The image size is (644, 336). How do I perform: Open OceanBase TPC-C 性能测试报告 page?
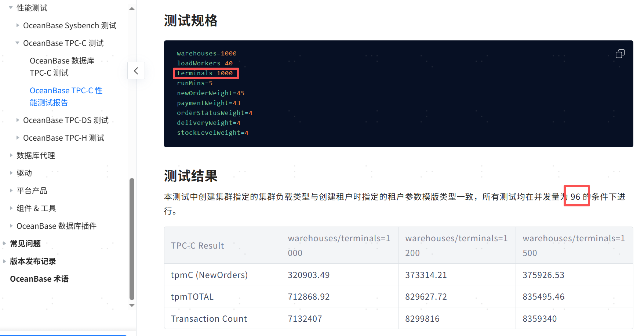point(66,96)
